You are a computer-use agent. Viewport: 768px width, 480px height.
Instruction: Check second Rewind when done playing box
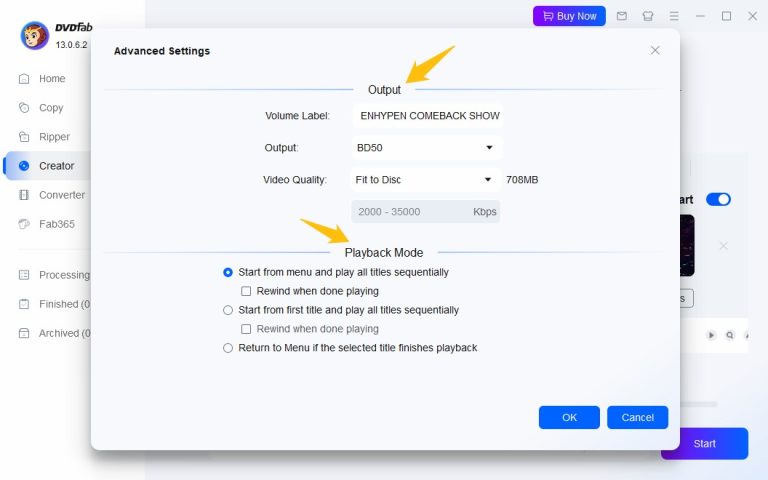[246, 329]
